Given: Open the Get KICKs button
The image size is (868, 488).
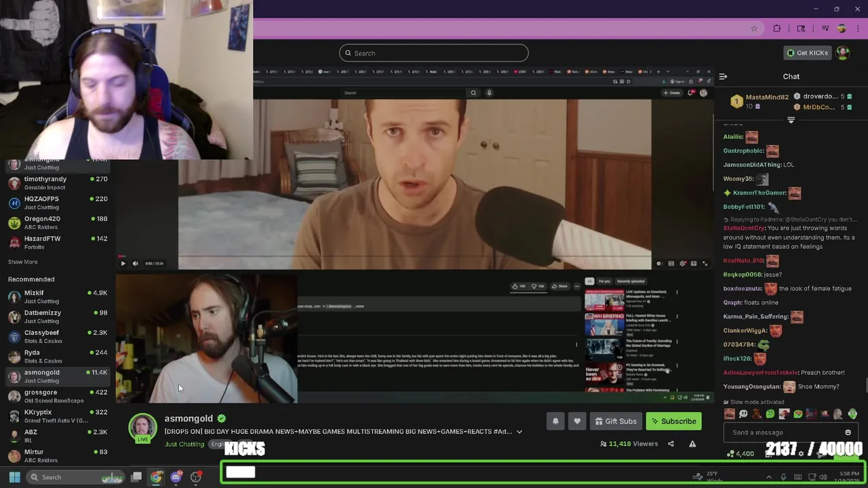Looking at the screenshot, I should coord(807,53).
